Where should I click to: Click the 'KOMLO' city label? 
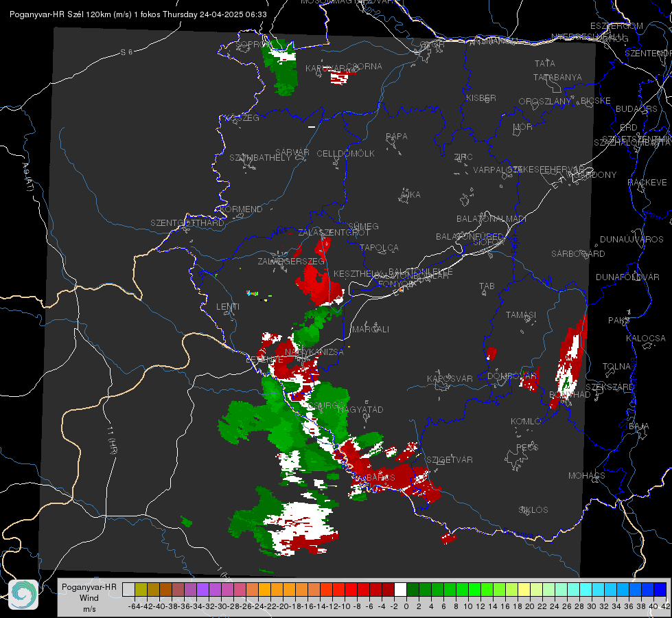tap(526, 422)
